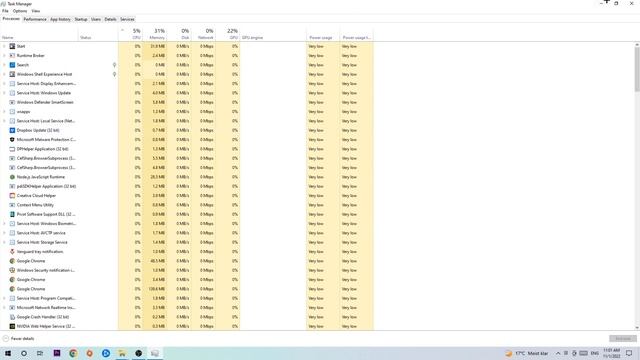Image resolution: width=640 pixels, height=360 pixels.
Task: Switch to the App history tab
Action: click(60, 19)
